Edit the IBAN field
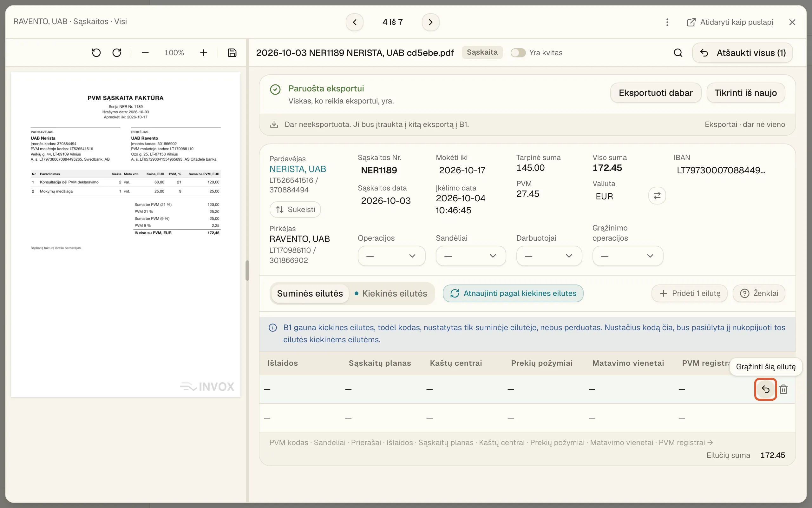812x508 pixels. pyautogui.click(x=721, y=170)
